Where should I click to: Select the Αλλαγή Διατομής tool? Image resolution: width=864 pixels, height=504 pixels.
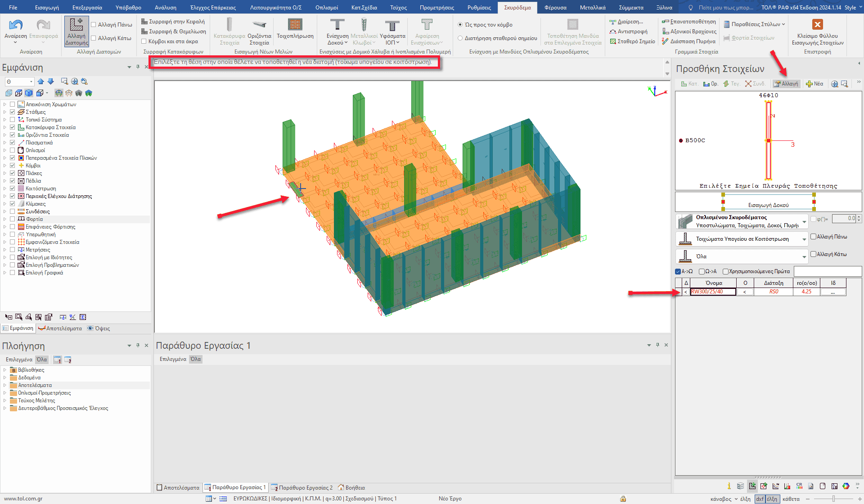76,31
